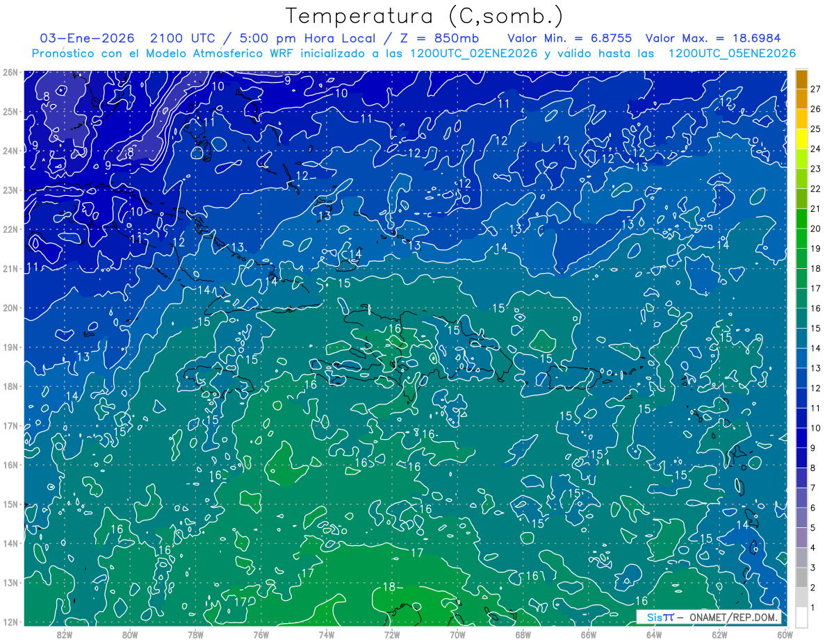Image resolution: width=834 pixels, height=644 pixels.
Task: Click latitude axis label '14N'
Action: tap(10, 543)
